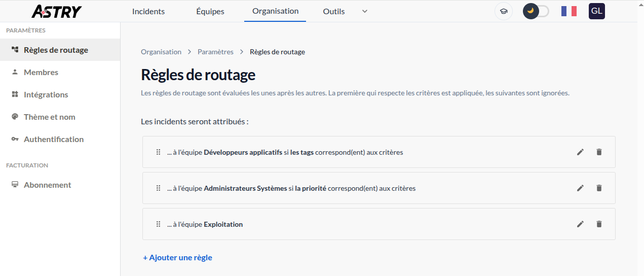Click the Règles de routage sidebar icon

(x=15, y=50)
